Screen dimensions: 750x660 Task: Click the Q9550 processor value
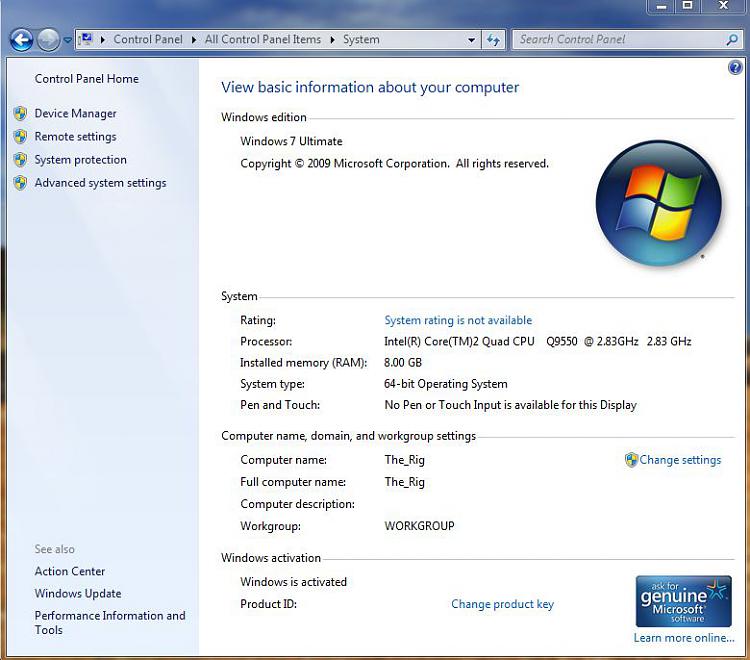[x=562, y=341]
